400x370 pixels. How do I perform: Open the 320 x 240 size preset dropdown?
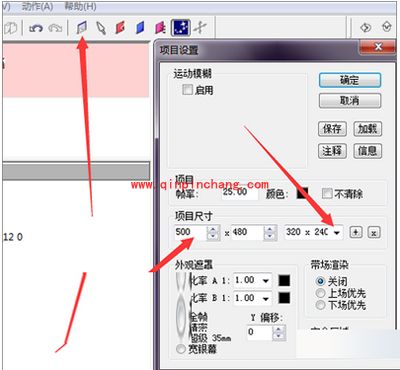pyautogui.click(x=337, y=232)
